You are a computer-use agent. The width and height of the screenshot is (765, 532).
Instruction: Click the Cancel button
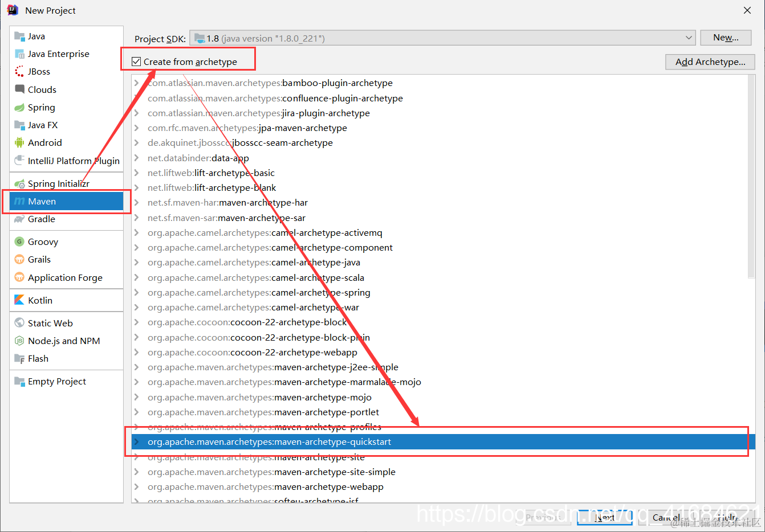click(666, 518)
